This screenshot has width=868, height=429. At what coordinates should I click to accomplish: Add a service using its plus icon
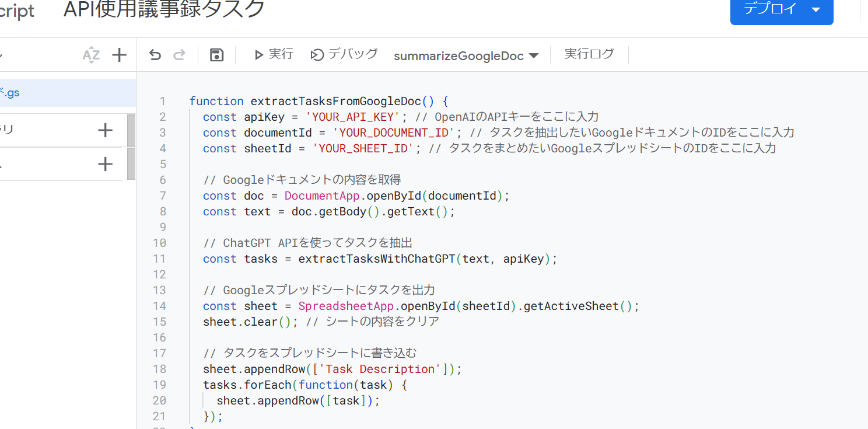coord(105,165)
